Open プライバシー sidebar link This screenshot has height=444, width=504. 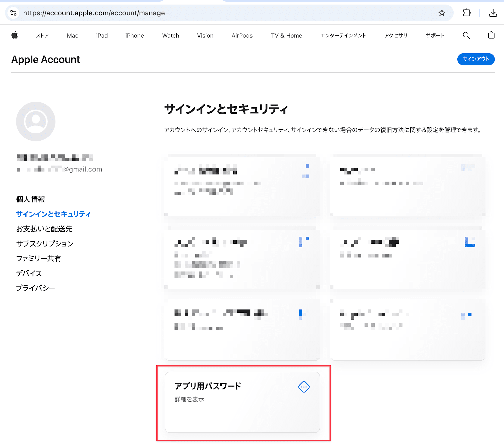pyautogui.click(x=36, y=288)
